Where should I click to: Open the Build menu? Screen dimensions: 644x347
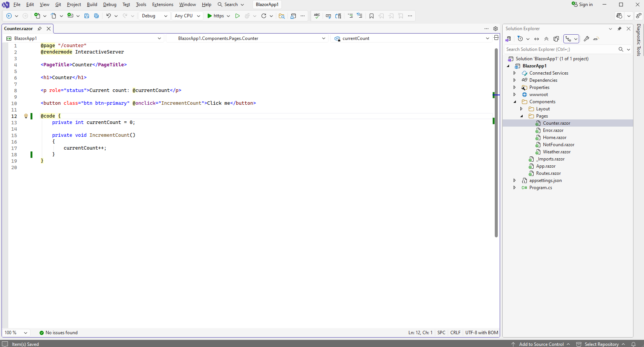click(x=92, y=5)
